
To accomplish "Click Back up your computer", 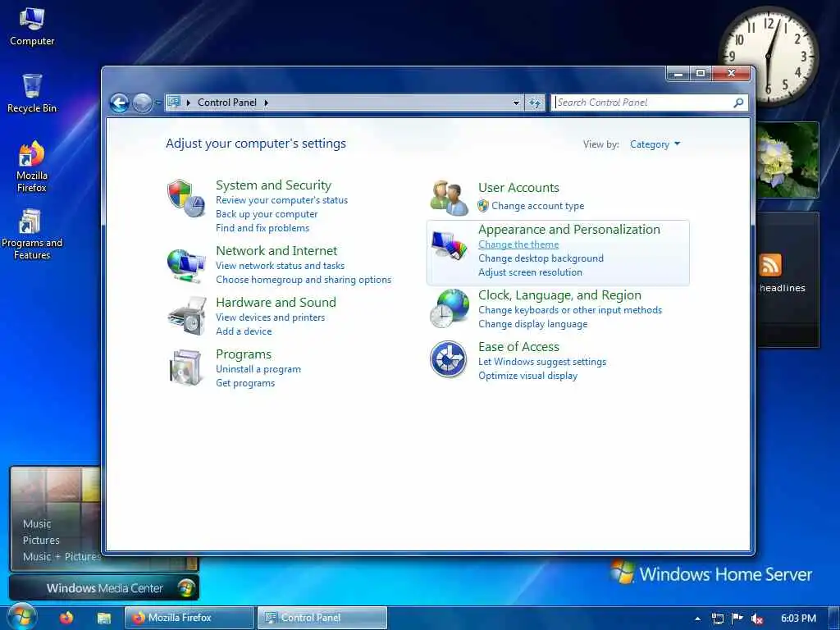I will (x=267, y=214).
